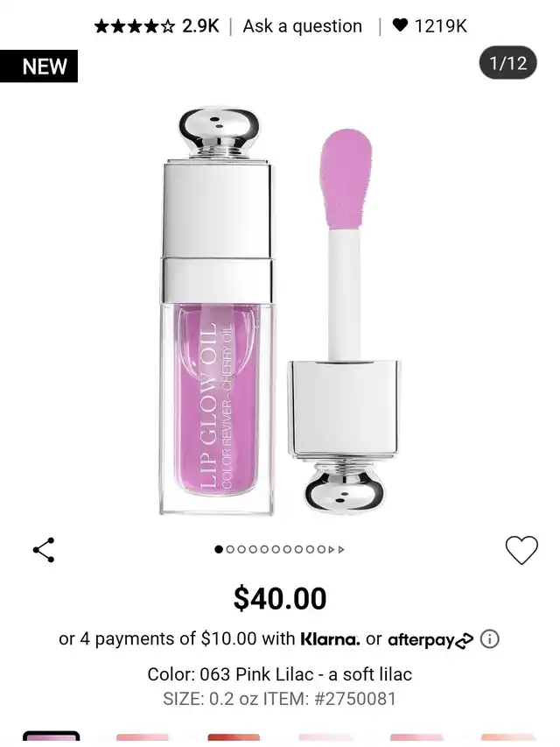The height and width of the screenshot is (747, 560).
Task: Tap the 1/12 image counter
Action: [x=508, y=63]
